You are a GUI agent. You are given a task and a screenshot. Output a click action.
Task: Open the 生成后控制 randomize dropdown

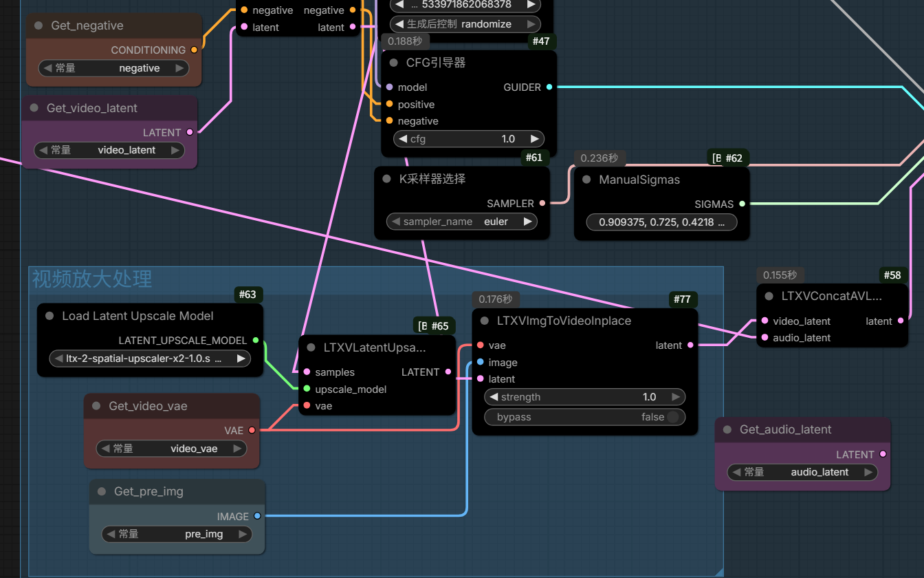(x=462, y=24)
